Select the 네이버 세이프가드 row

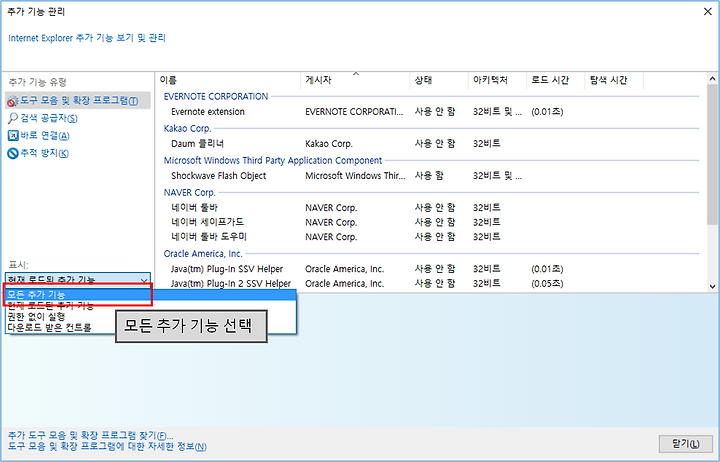tap(431, 222)
